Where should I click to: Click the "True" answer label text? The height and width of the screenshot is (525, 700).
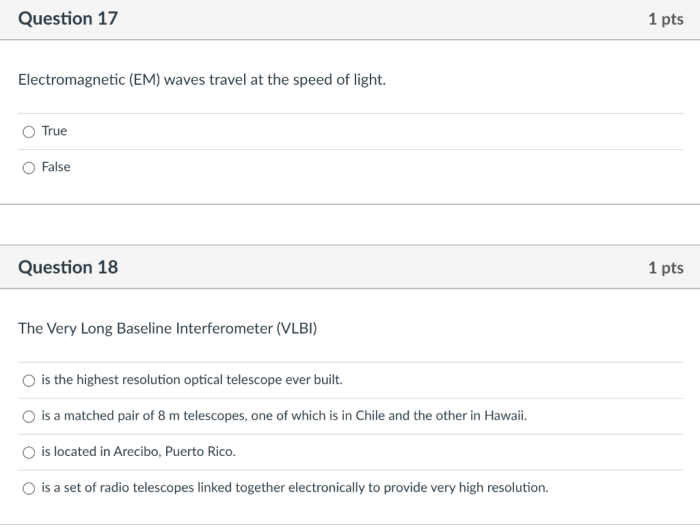click(54, 131)
